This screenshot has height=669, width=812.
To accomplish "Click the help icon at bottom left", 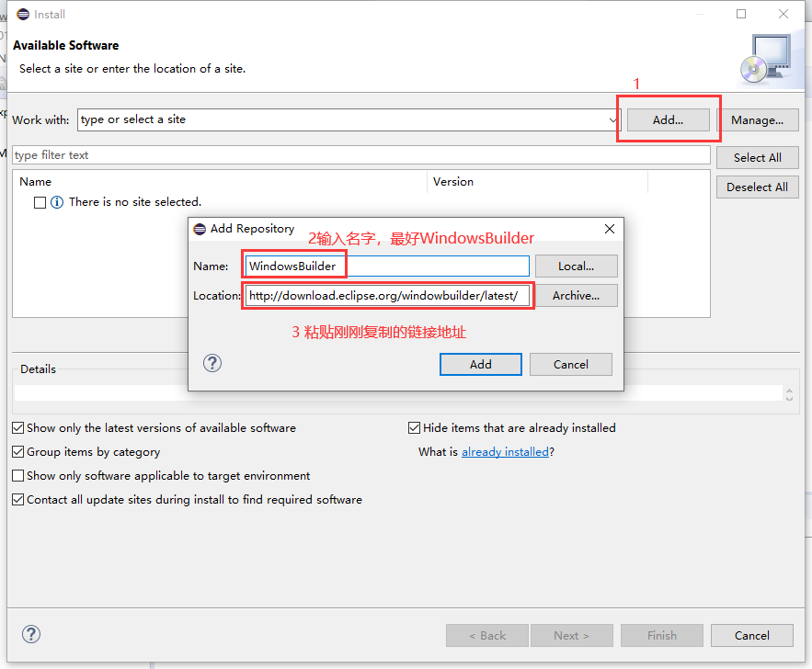I will click(31, 634).
